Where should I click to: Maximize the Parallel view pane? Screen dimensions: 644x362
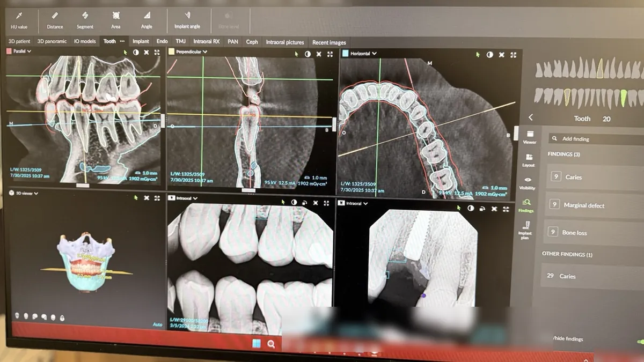[x=157, y=53]
